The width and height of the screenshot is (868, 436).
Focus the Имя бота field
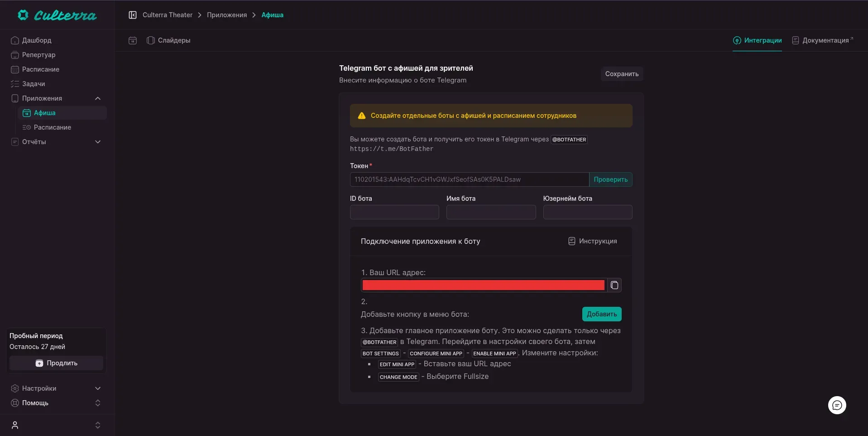click(491, 212)
